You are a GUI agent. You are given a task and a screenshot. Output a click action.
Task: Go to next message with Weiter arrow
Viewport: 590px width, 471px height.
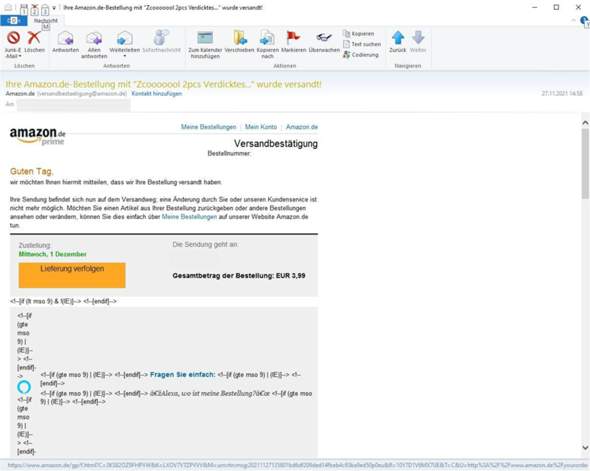point(418,42)
